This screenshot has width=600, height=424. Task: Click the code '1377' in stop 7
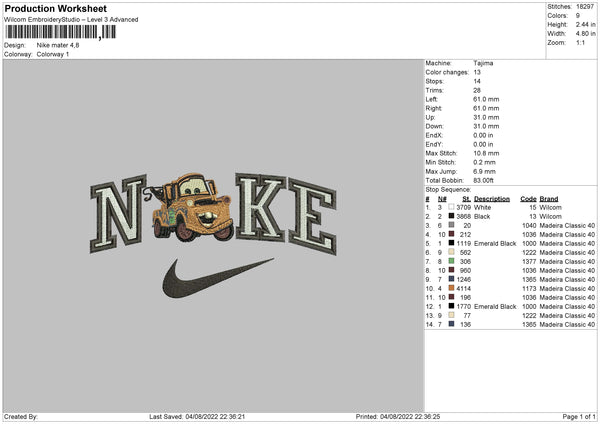click(x=529, y=261)
